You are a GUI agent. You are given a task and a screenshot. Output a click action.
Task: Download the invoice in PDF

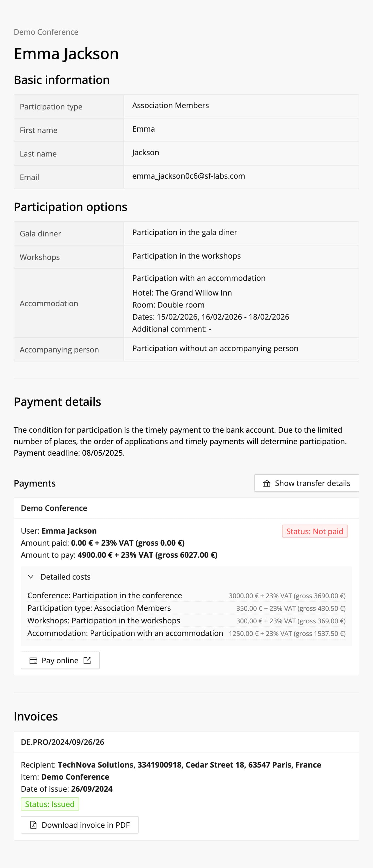coord(80,824)
